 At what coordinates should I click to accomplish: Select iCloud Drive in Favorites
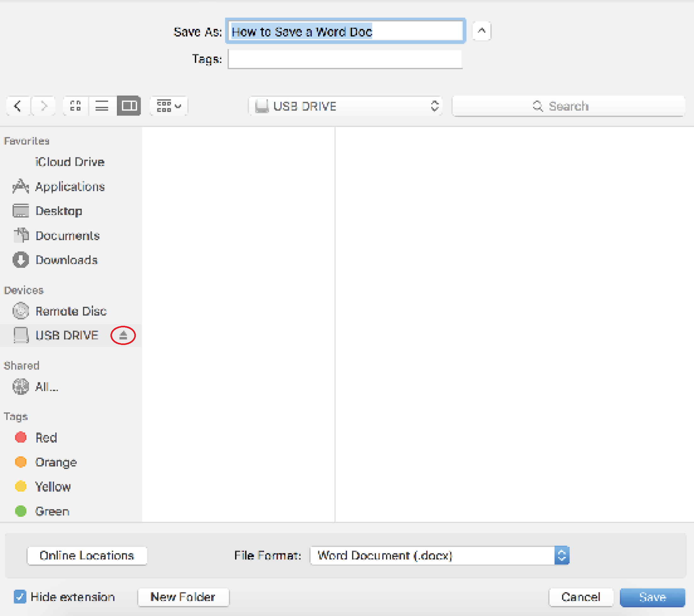[70, 162]
